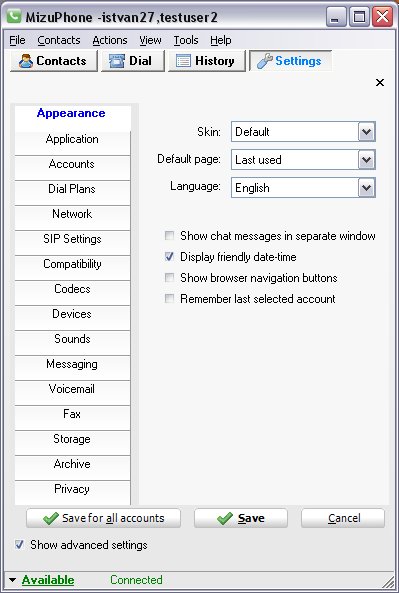The width and height of the screenshot is (399, 593).
Task: Switch to the History tab
Action: [206, 61]
